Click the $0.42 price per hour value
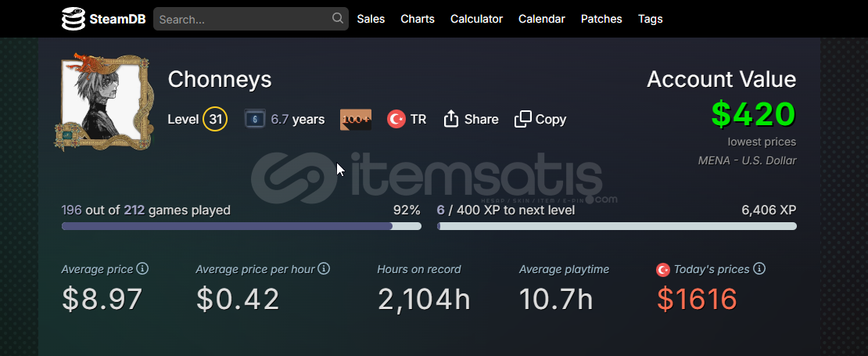Image resolution: width=868 pixels, height=356 pixels. pos(238,299)
